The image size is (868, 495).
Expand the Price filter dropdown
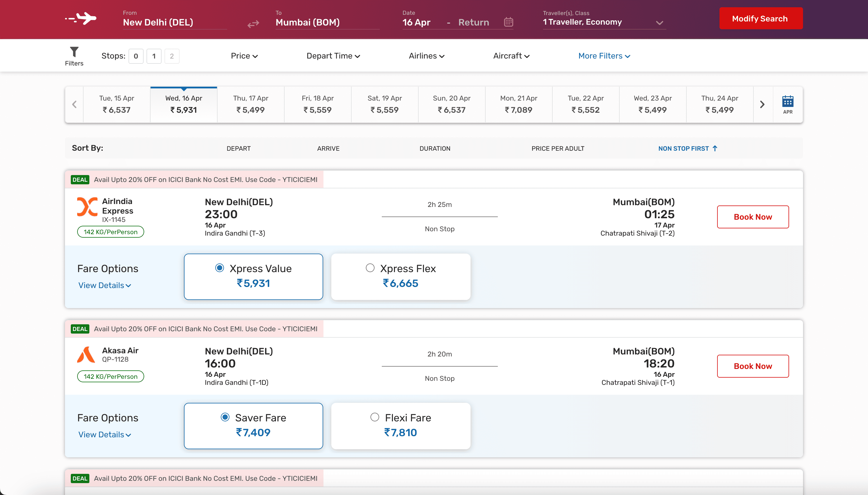(x=244, y=56)
